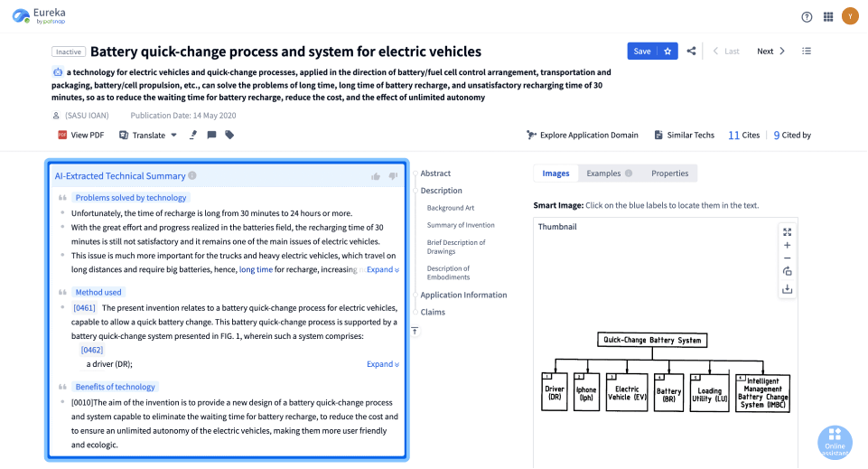Screen dimensions: 868x469
Task: Click the Publication Date: 14 May 2020 text
Action: [x=183, y=116]
